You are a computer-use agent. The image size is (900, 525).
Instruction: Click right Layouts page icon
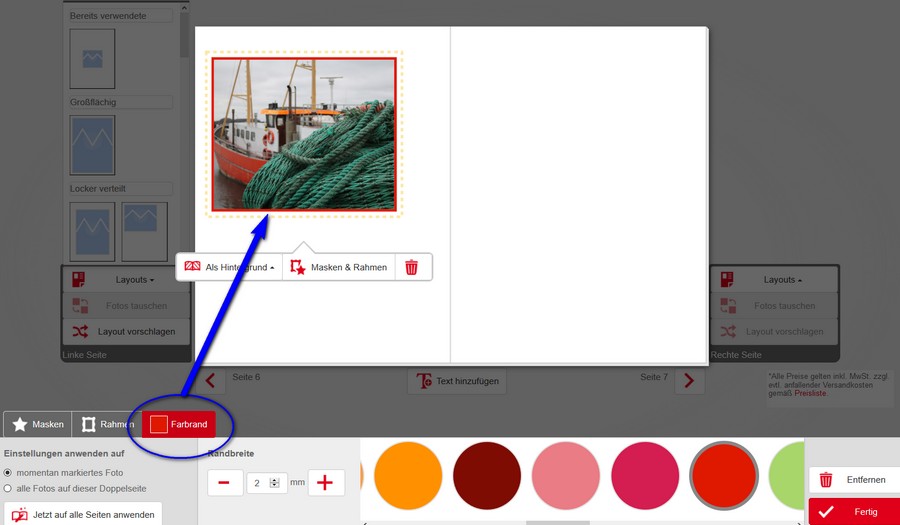(727, 279)
